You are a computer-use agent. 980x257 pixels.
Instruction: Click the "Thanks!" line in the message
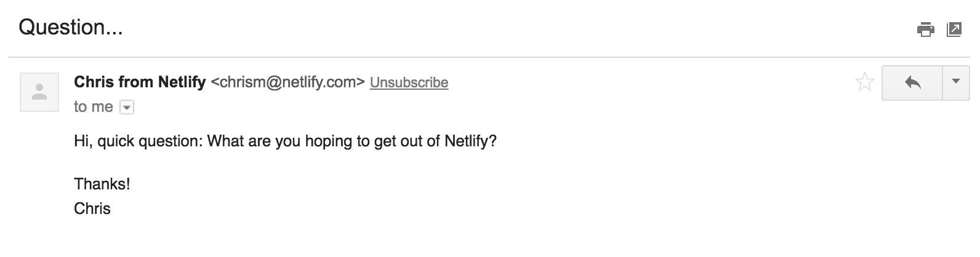(102, 184)
